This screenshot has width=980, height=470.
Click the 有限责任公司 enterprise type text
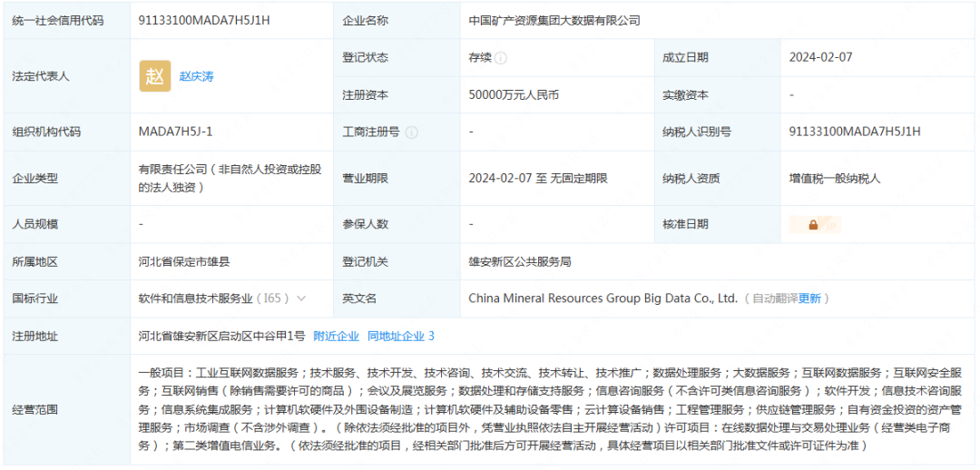[x=230, y=178]
